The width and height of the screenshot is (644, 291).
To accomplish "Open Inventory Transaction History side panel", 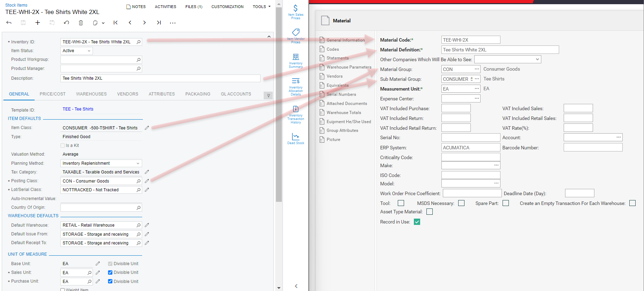I will click(295, 114).
